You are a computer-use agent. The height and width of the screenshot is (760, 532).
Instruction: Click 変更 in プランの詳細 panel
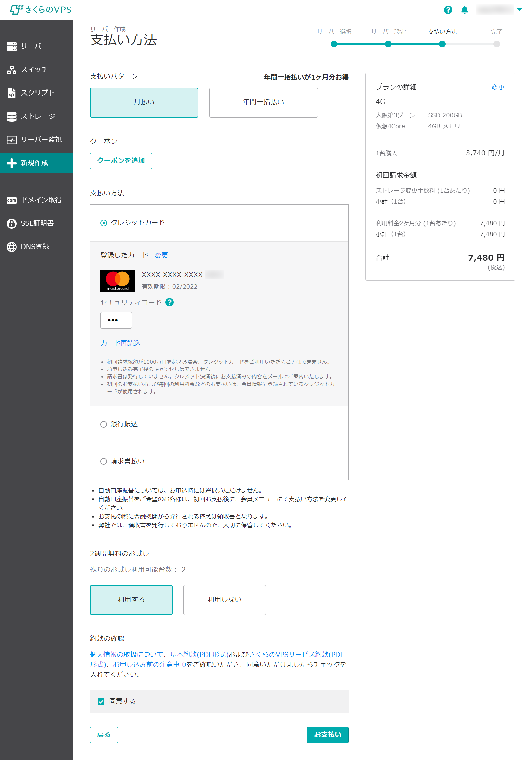[x=498, y=88]
